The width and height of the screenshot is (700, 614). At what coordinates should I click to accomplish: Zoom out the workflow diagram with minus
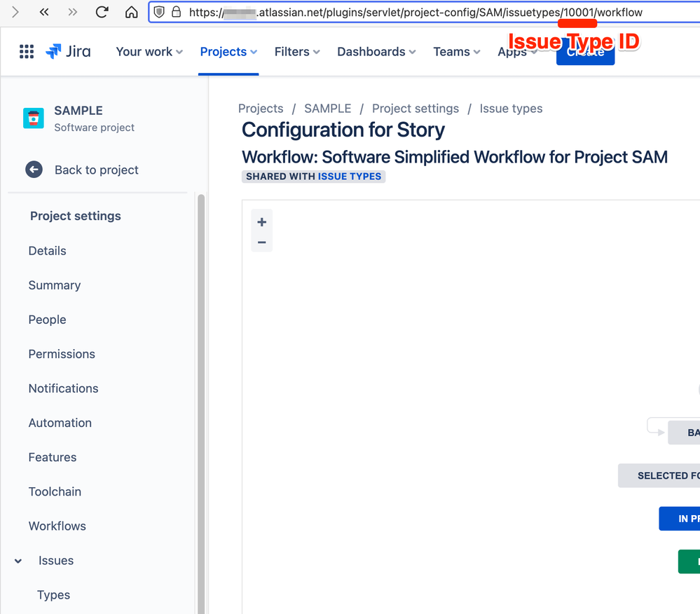tap(261, 243)
